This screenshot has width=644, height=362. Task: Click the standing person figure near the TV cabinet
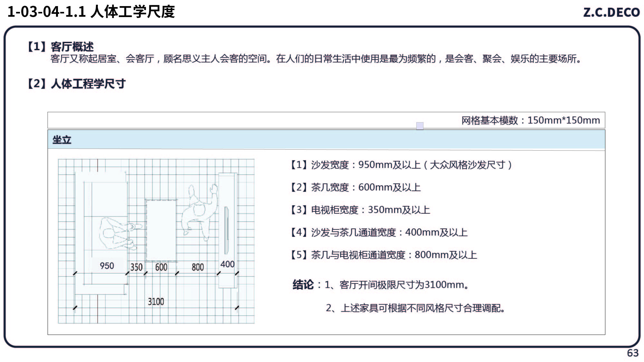point(200,212)
